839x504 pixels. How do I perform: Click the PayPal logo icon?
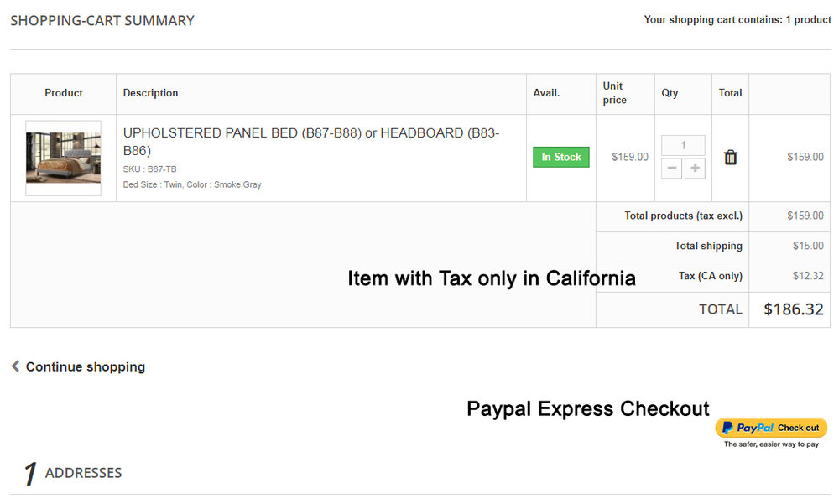[x=728, y=428]
